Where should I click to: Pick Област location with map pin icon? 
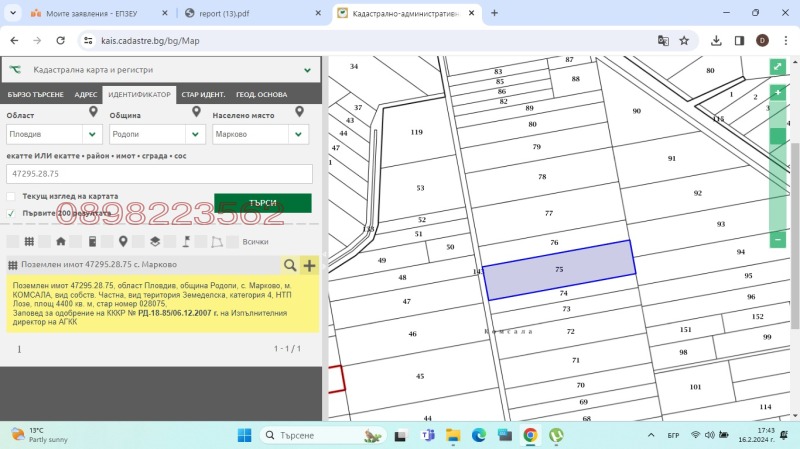click(x=93, y=112)
